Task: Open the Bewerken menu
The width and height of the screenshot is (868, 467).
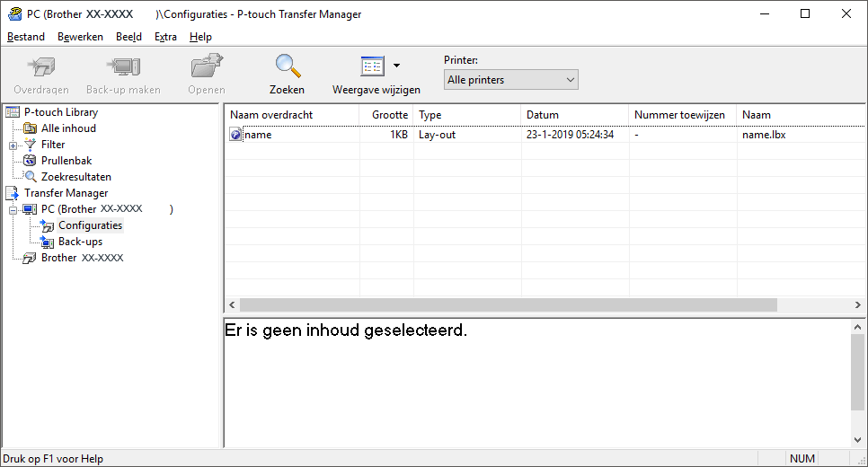Action: tap(80, 37)
